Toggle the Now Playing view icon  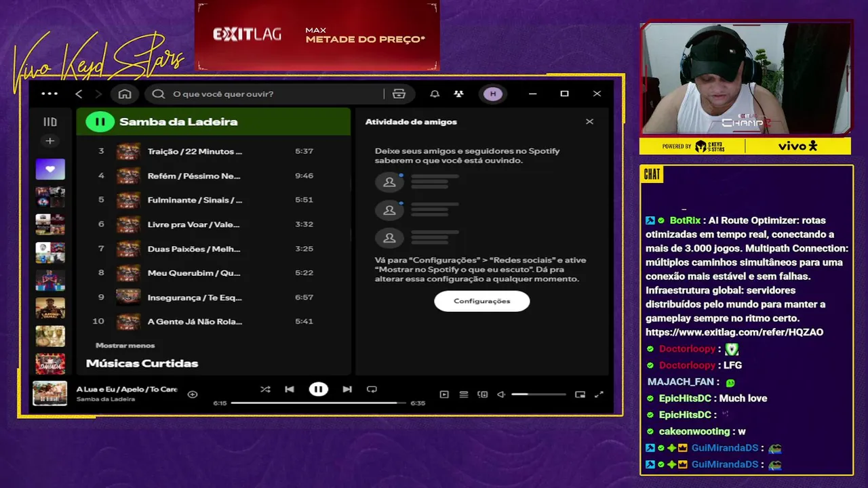[444, 394]
